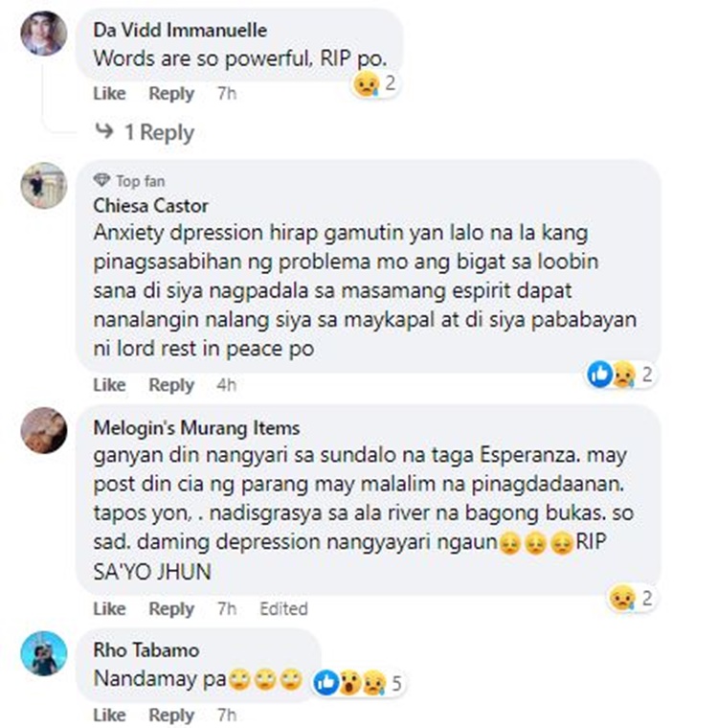Reply to Melogin's Murang Items comment
Screen dimensions: 718x728
171,608
